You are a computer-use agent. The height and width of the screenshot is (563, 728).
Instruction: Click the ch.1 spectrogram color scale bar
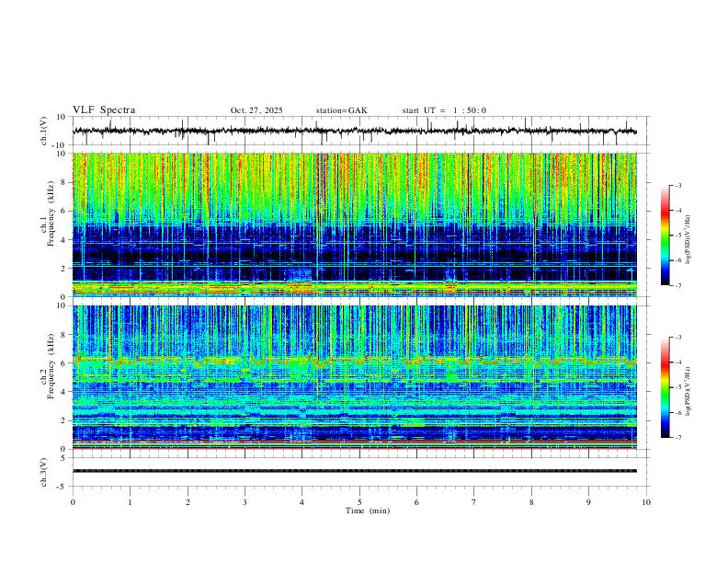(x=665, y=236)
